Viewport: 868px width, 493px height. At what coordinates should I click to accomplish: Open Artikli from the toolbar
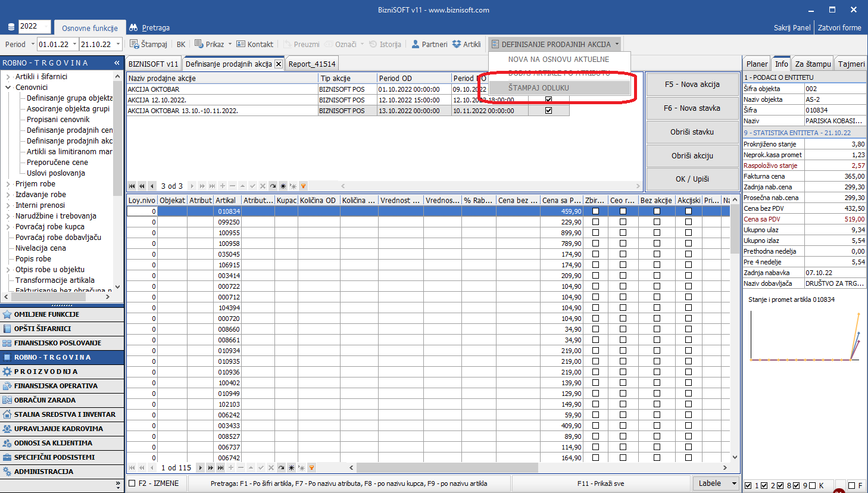(x=466, y=44)
